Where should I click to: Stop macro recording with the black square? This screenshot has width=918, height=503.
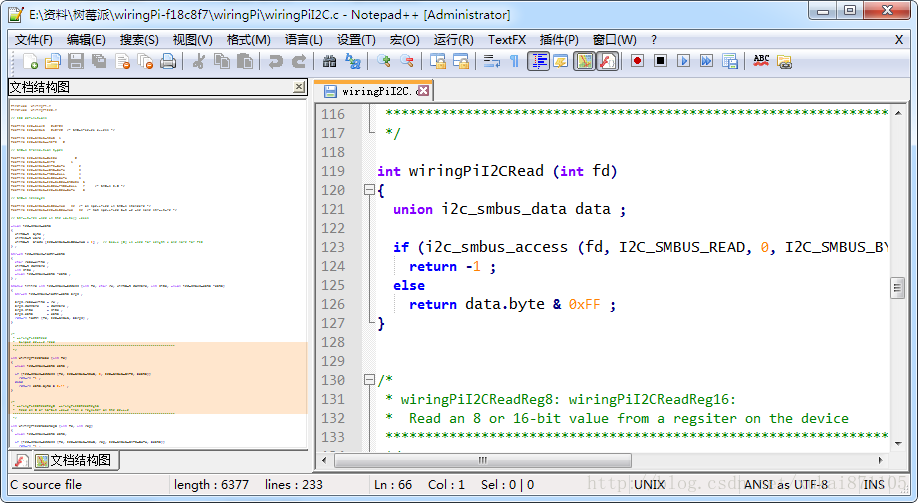660,61
